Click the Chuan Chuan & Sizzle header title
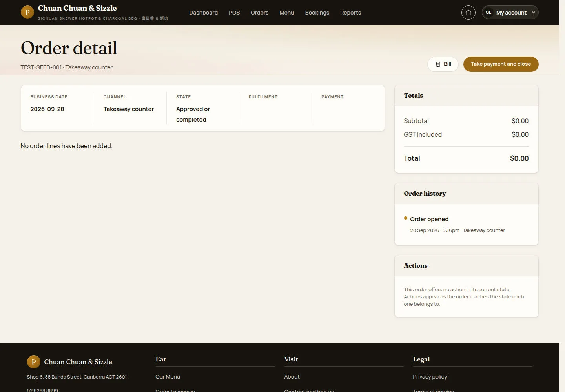 [x=77, y=8]
